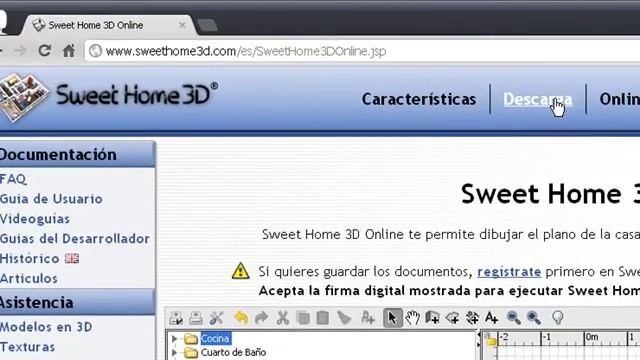Click the open home toolbar icon
Image resolution: width=640 pixels, height=360 pixels.
(x=176, y=318)
